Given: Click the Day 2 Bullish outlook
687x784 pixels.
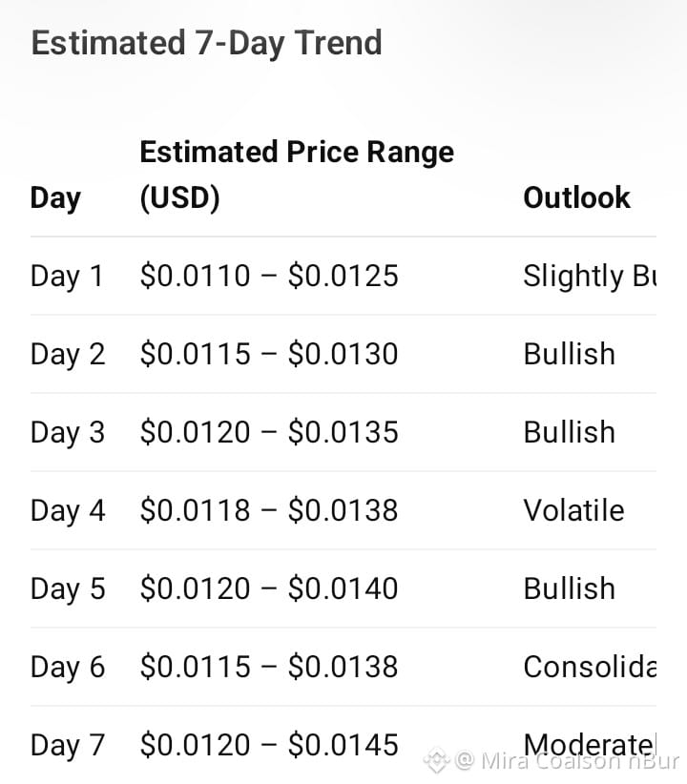Looking at the screenshot, I should [x=570, y=354].
